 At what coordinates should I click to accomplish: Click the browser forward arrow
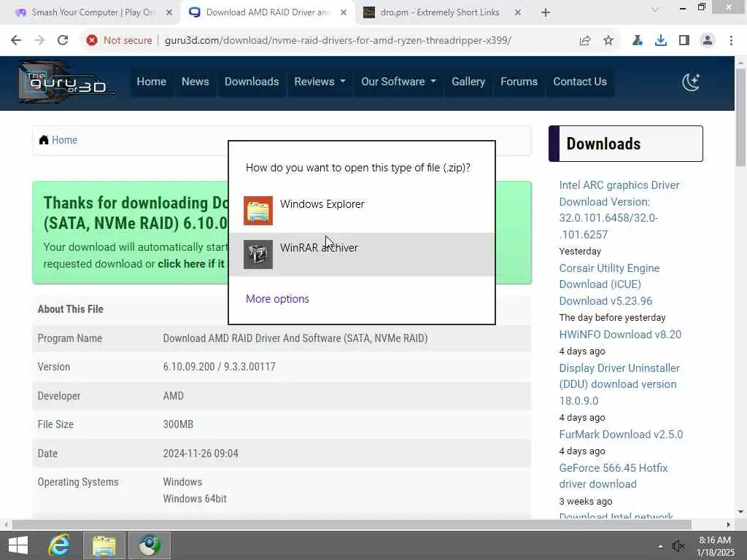(x=39, y=41)
